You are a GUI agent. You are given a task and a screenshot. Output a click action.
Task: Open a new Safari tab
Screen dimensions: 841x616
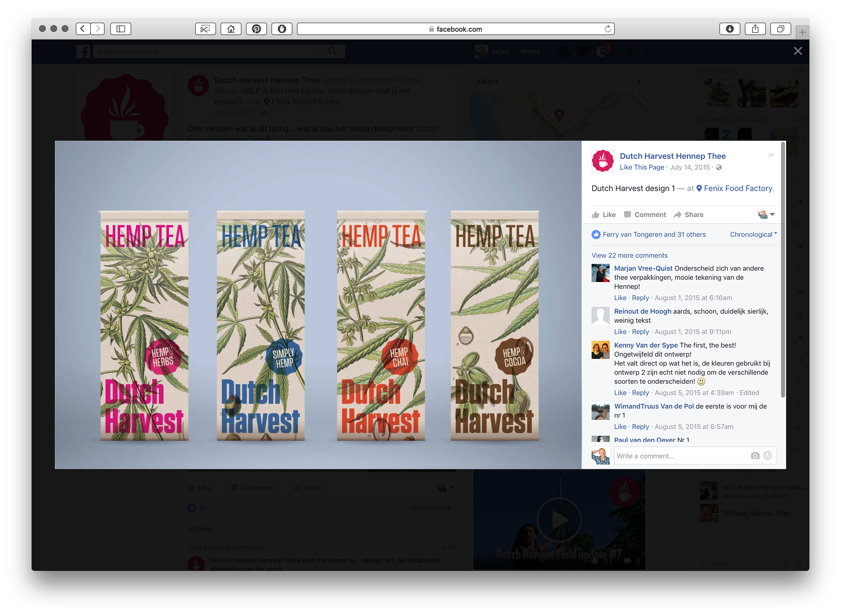point(802,32)
